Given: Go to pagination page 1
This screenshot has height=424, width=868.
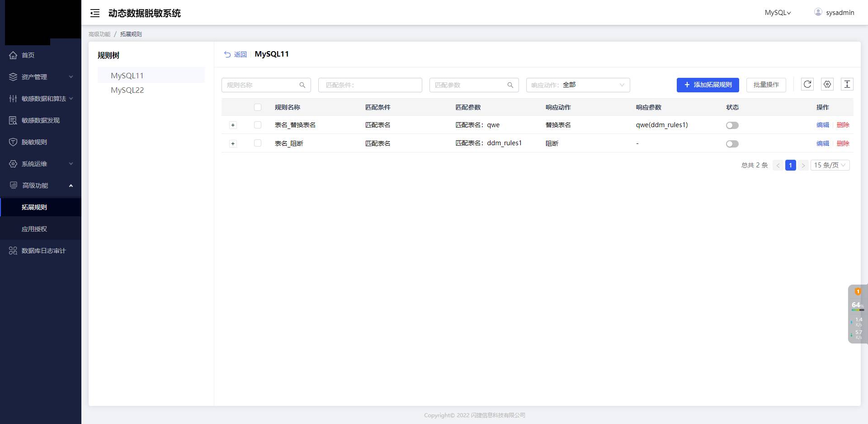Looking at the screenshot, I should [x=791, y=165].
